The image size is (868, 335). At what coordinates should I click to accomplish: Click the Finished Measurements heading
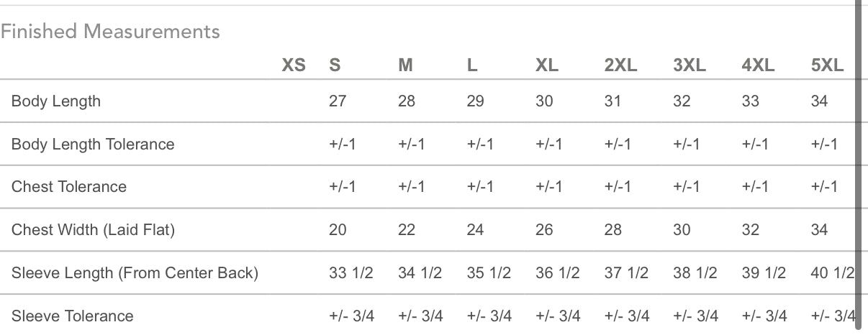[110, 32]
